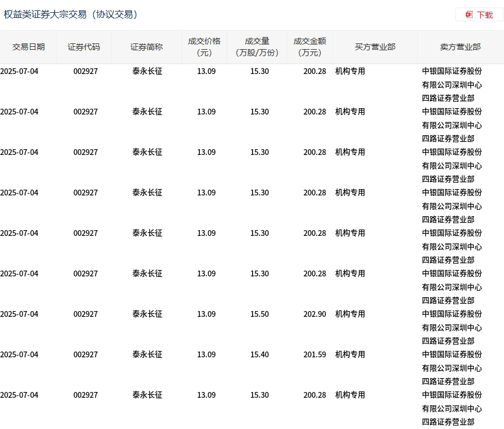The image size is (504, 429).
Task: Click the 下载 download button
Action: [479, 15]
